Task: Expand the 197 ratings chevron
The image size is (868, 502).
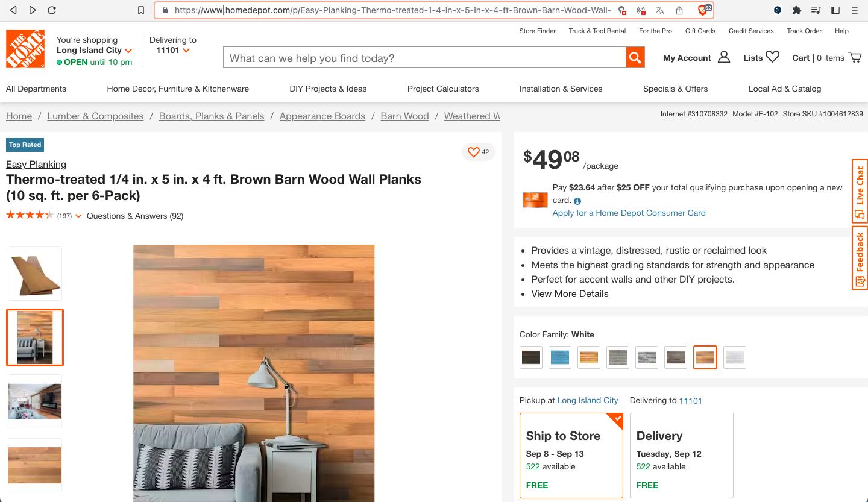Action: (x=78, y=216)
